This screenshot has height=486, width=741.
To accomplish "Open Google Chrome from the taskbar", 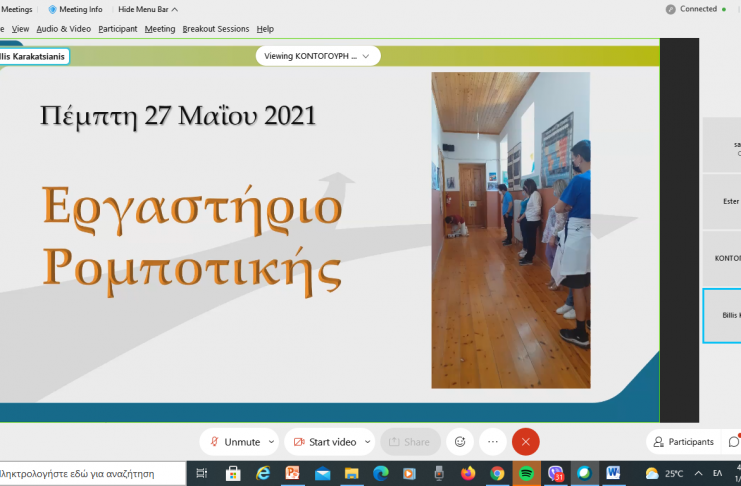I will click(497, 473).
